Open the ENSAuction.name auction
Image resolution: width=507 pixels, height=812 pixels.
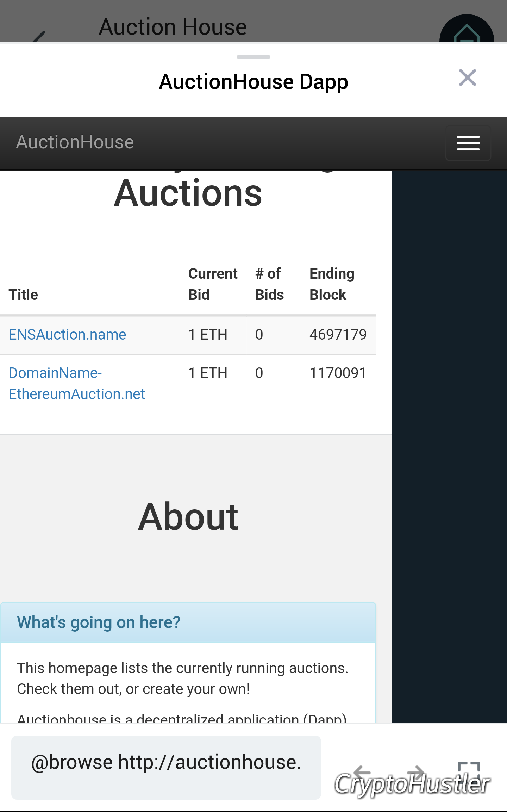(67, 334)
